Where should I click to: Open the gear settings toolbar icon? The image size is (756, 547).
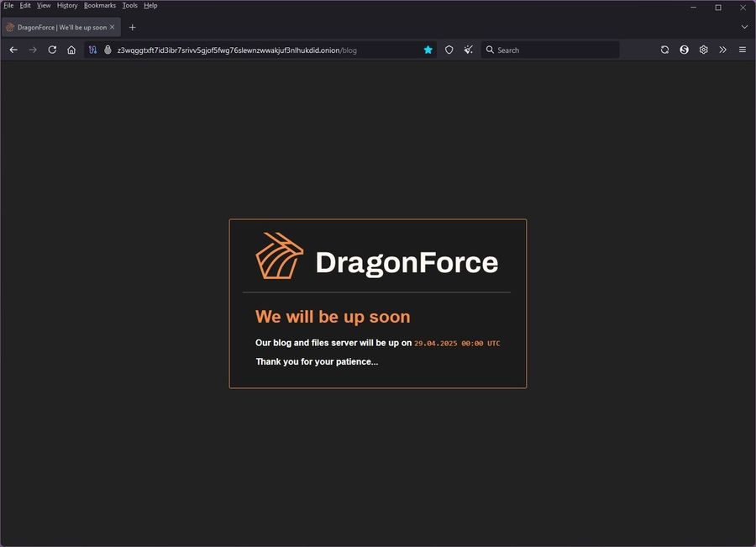point(703,50)
